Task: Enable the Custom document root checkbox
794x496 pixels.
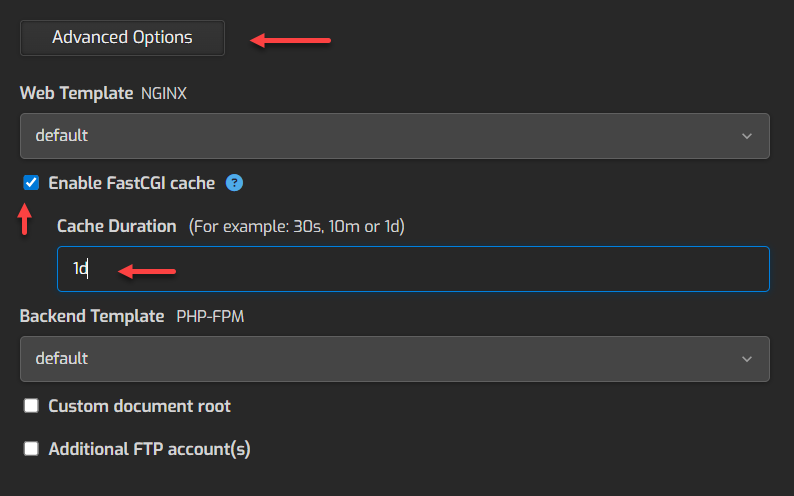Action: click(x=31, y=406)
